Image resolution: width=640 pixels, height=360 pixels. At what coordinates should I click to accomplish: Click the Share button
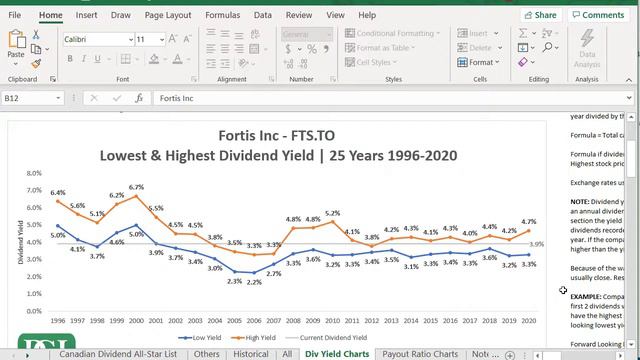(x=540, y=15)
